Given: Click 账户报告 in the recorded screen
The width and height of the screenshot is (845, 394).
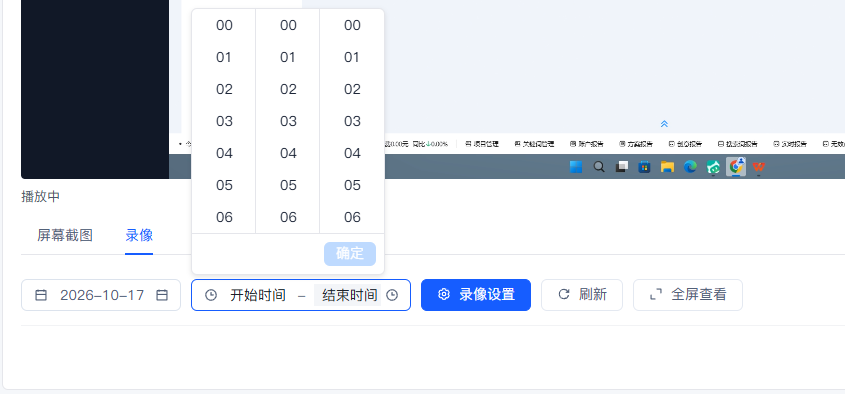Looking at the screenshot, I should (x=586, y=144).
